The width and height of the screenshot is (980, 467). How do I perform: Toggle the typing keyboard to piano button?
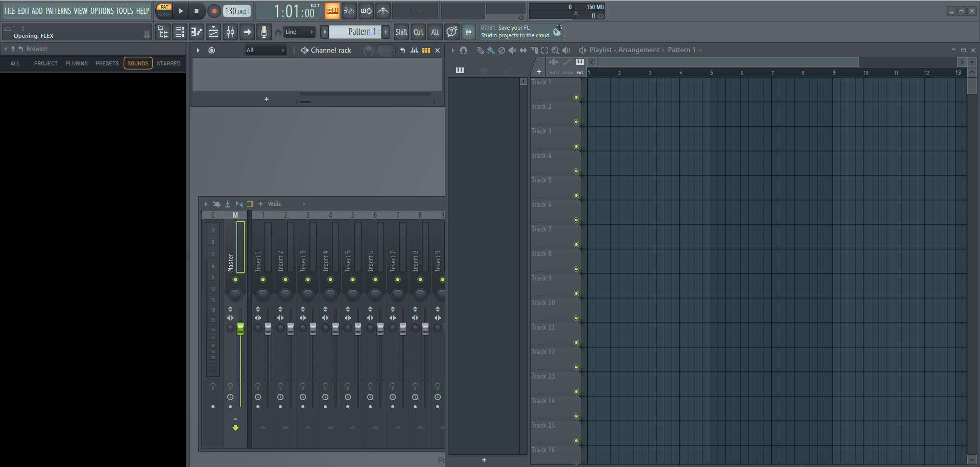point(332,11)
